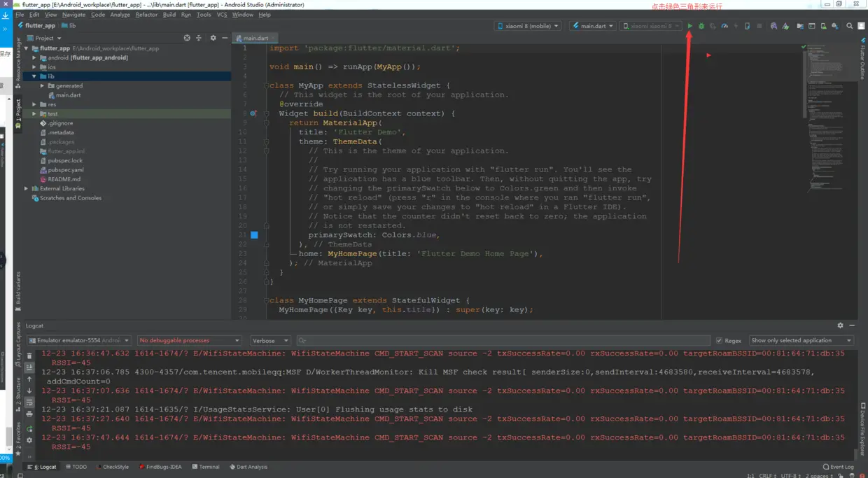Open the search everywhere magnifier icon
This screenshot has height=478, width=868.
(x=849, y=26)
